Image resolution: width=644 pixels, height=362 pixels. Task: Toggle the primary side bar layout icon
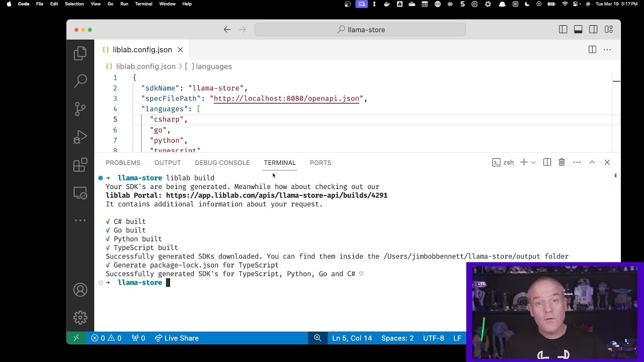click(563, 30)
